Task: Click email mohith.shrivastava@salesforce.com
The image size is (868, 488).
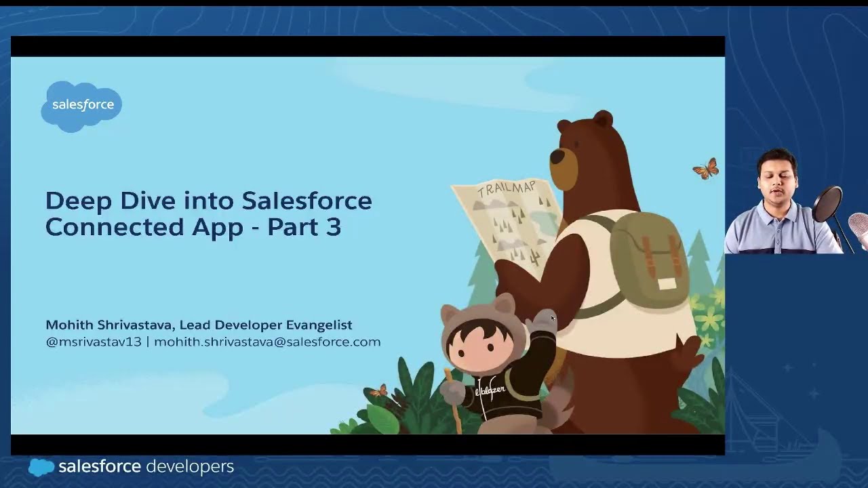Action: click(x=267, y=342)
